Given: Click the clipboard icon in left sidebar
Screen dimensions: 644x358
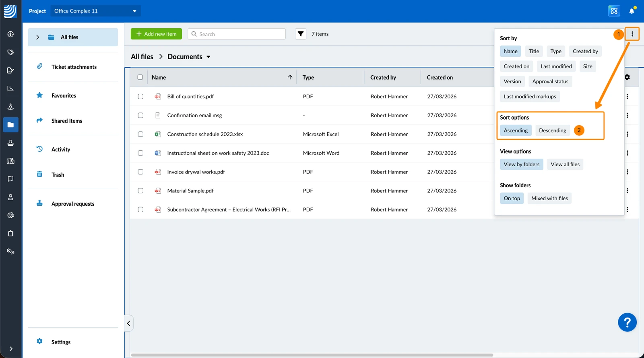Looking at the screenshot, I should tap(10, 234).
